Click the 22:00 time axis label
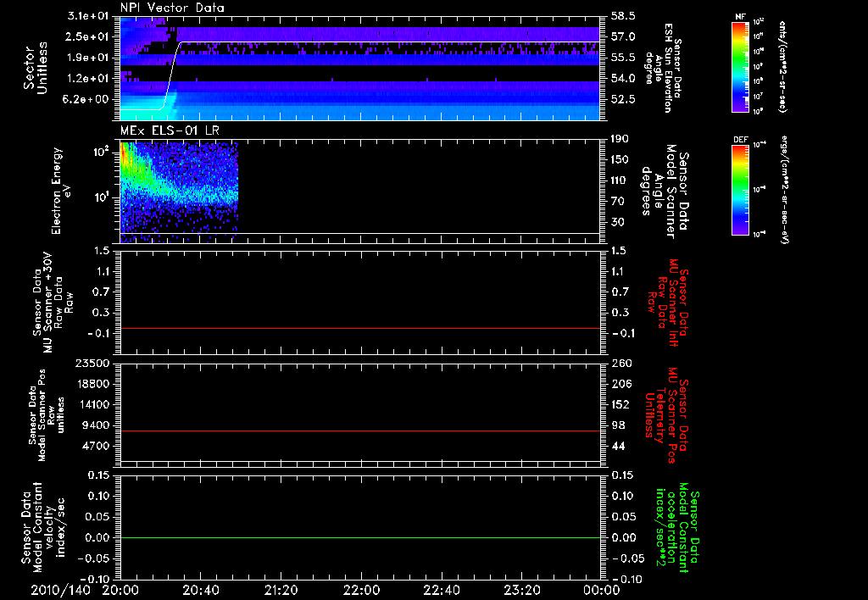Viewport: 868px width, 600px height. coord(361,590)
